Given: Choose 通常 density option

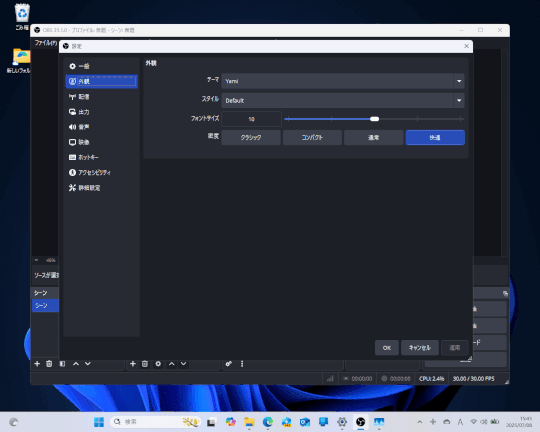Looking at the screenshot, I should click(373, 137).
